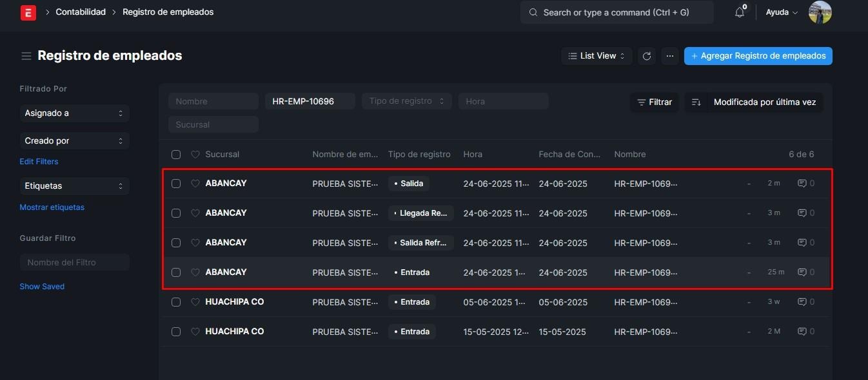Open comments on the Salida row
Screen dimensions: 868x380
pyautogui.click(x=805, y=184)
